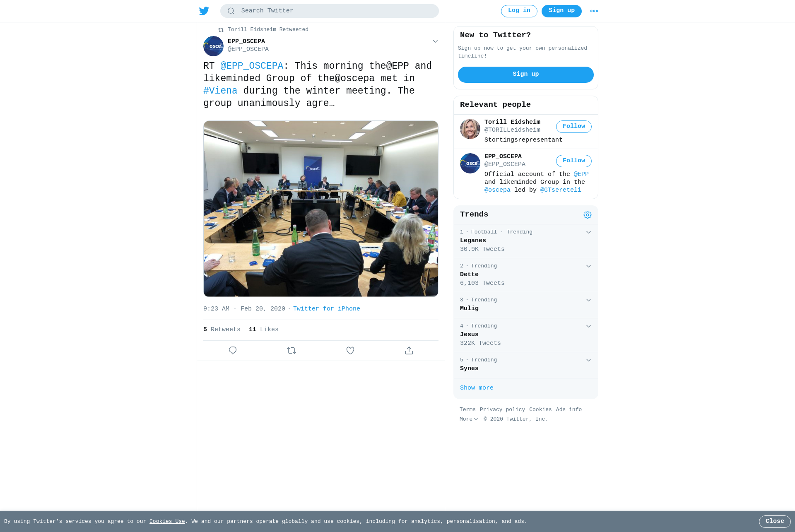Click EPP_OSCEPA avatar on the tweet

[x=213, y=46]
